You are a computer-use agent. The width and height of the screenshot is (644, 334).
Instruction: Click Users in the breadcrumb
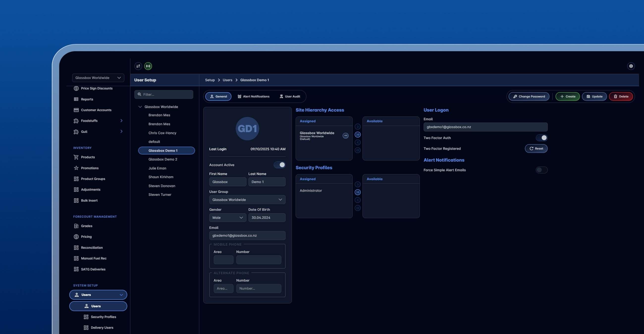(x=227, y=80)
